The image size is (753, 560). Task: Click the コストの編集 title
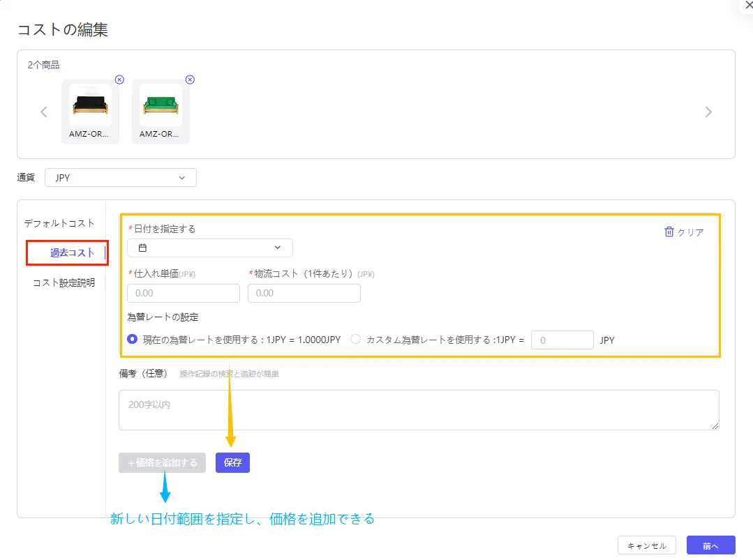pyautogui.click(x=63, y=30)
